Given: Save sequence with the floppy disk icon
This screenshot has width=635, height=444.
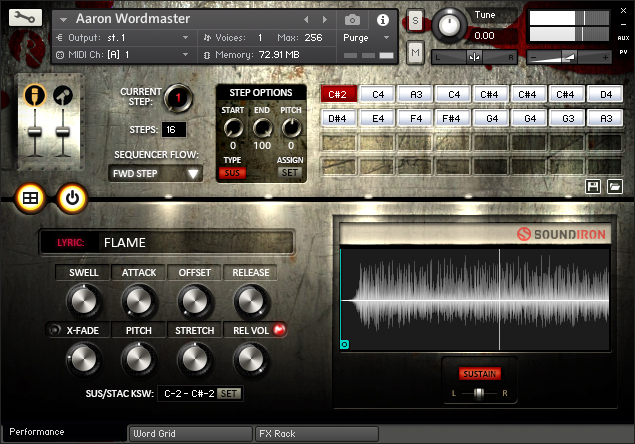Looking at the screenshot, I should 593,187.
